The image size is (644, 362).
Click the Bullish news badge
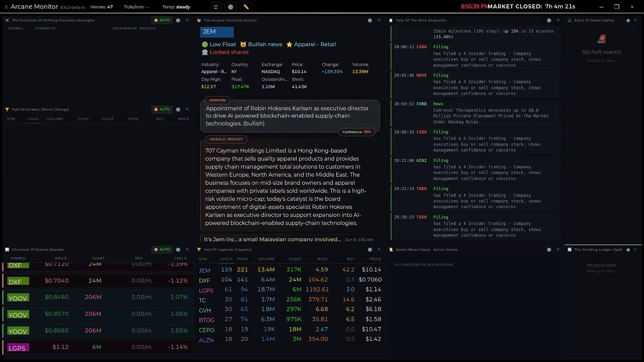click(261, 44)
